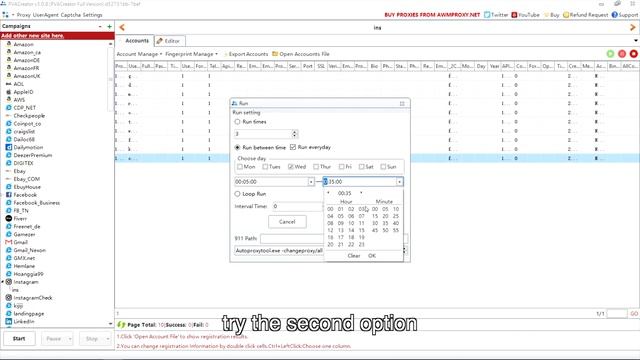The width and height of the screenshot is (640, 360).
Task: Pick hour 12 in time picker
Action: point(330,230)
